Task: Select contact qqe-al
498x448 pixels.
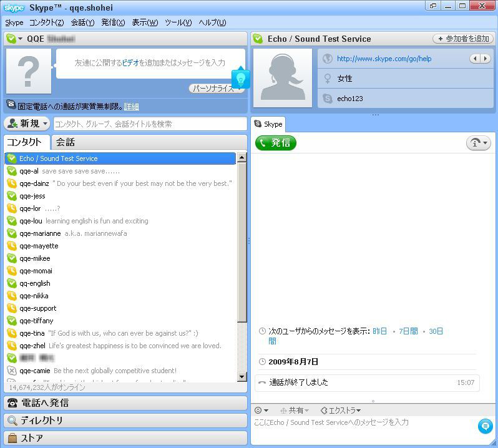Action: pos(120,171)
